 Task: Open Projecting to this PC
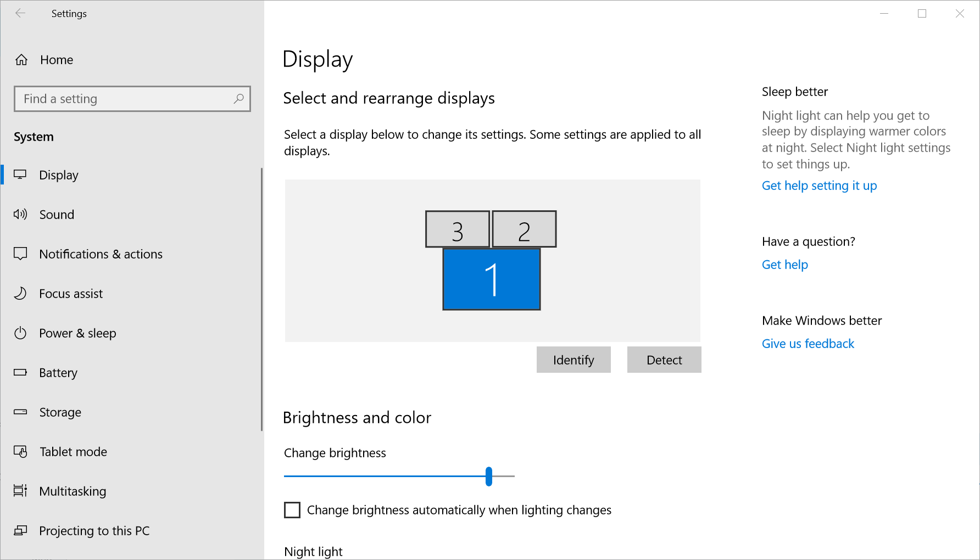(x=94, y=531)
